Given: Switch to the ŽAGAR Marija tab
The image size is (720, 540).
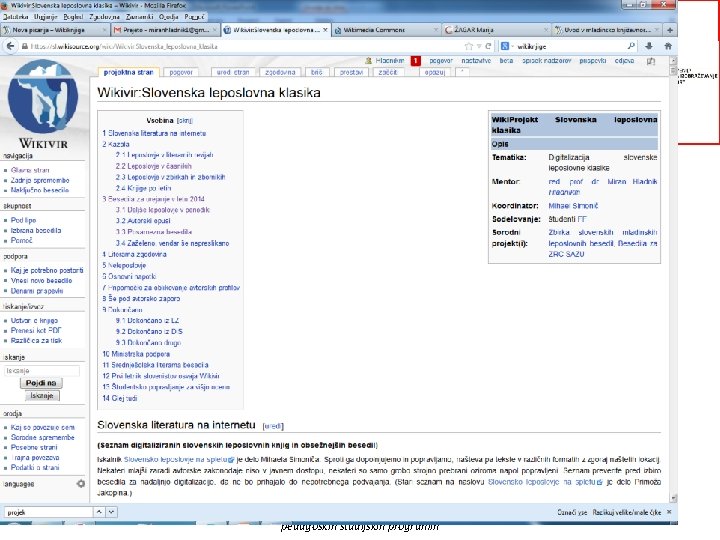Looking at the screenshot, I should [496, 30].
